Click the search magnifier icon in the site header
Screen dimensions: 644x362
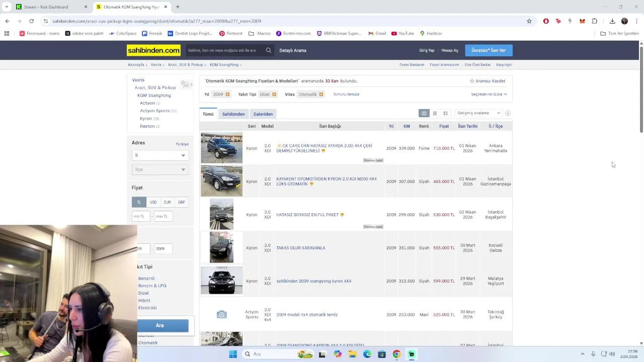click(x=269, y=50)
